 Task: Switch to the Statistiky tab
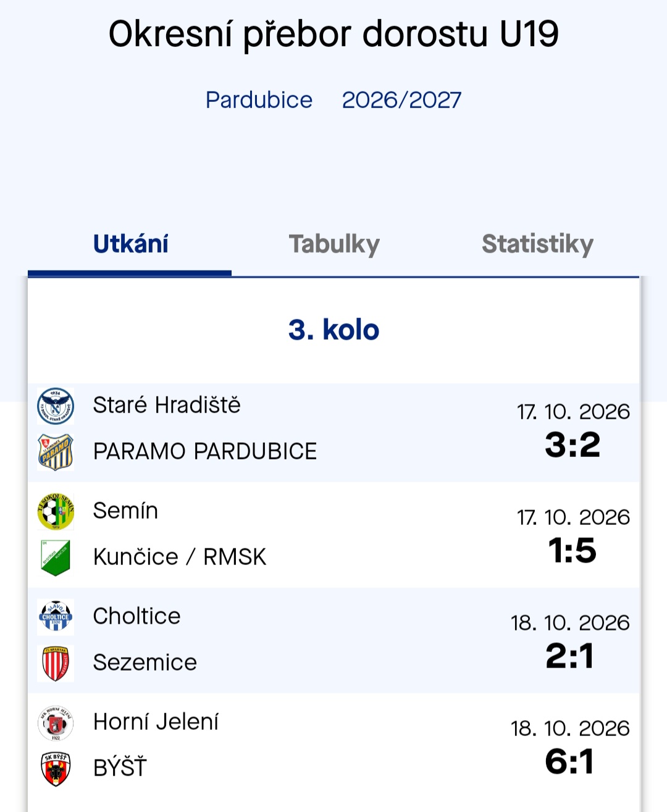[x=537, y=245]
